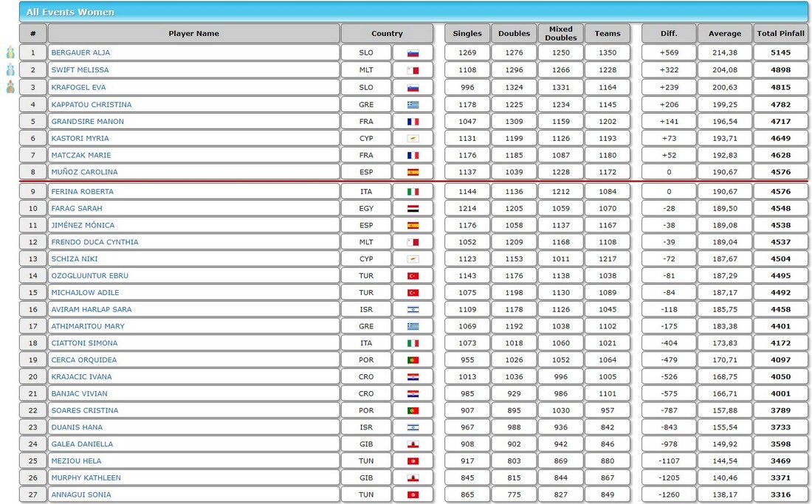The image size is (812, 504).
Task: Click Italy flag in Ciattoni Simona row
Action: click(x=413, y=343)
